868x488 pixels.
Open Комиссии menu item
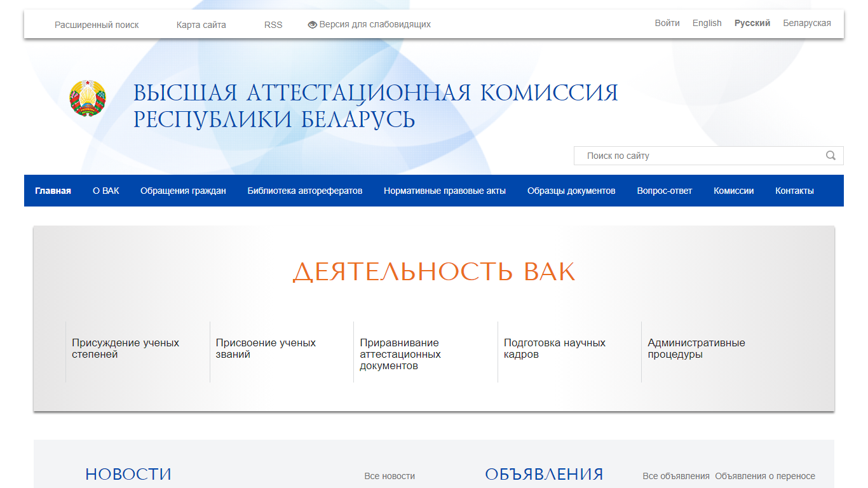click(x=734, y=191)
